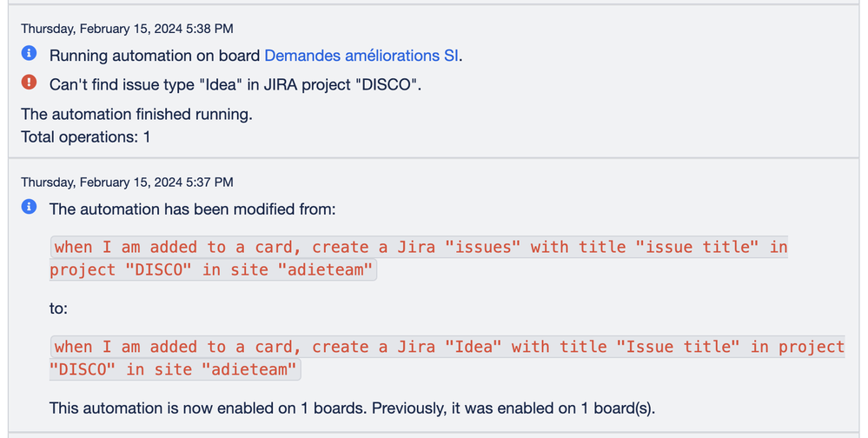Click the "to:" label between code blocks
Viewport: 868px width, 438px height.
58,308
